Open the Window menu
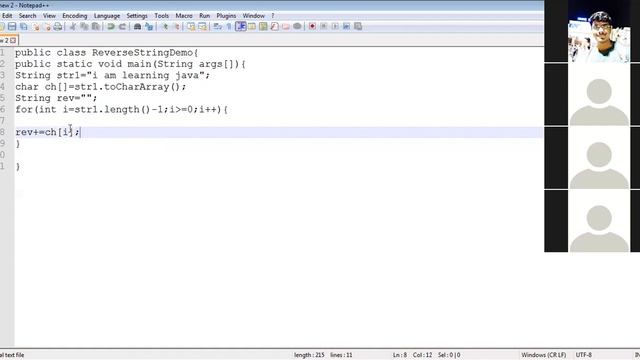Image resolution: width=640 pixels, height=360 pixels. pyautogui.click(x=254, y=16)
